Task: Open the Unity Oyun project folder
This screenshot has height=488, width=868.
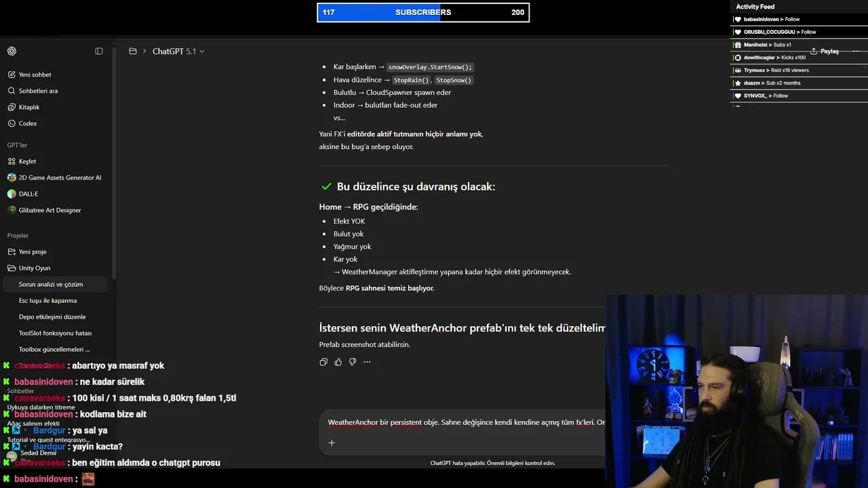Action: (x=35, y=268)
